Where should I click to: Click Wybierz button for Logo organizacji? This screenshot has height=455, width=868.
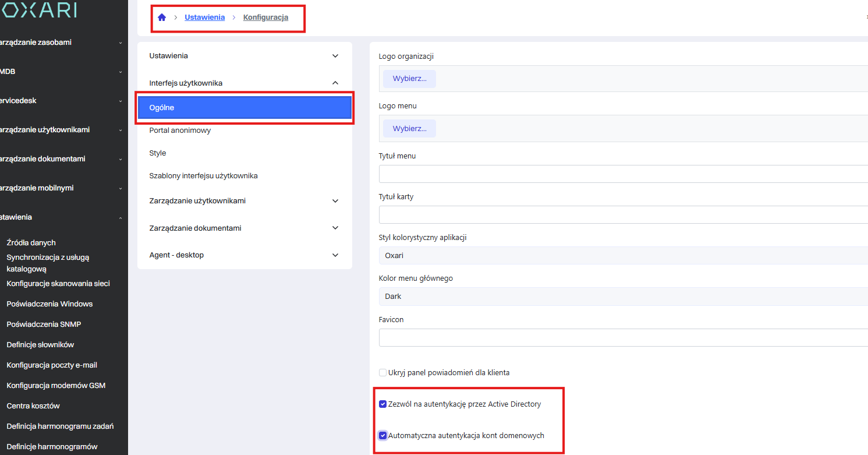[409, 79]
